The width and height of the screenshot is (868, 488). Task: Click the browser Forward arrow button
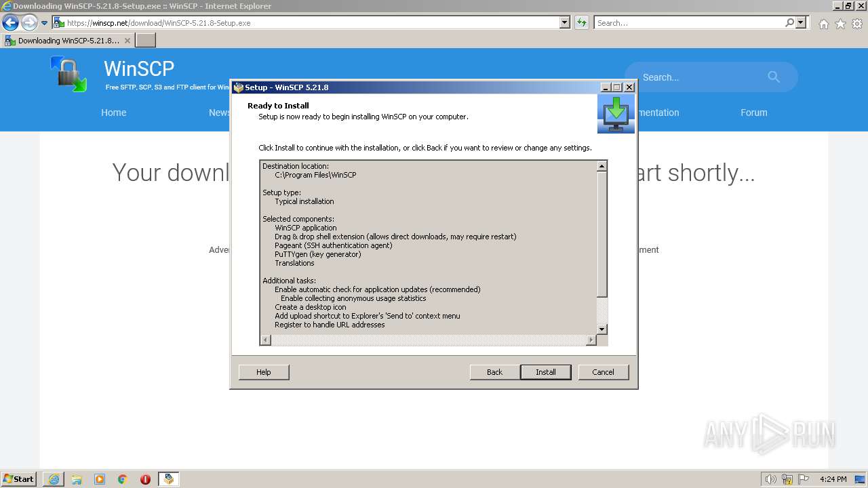29,23
